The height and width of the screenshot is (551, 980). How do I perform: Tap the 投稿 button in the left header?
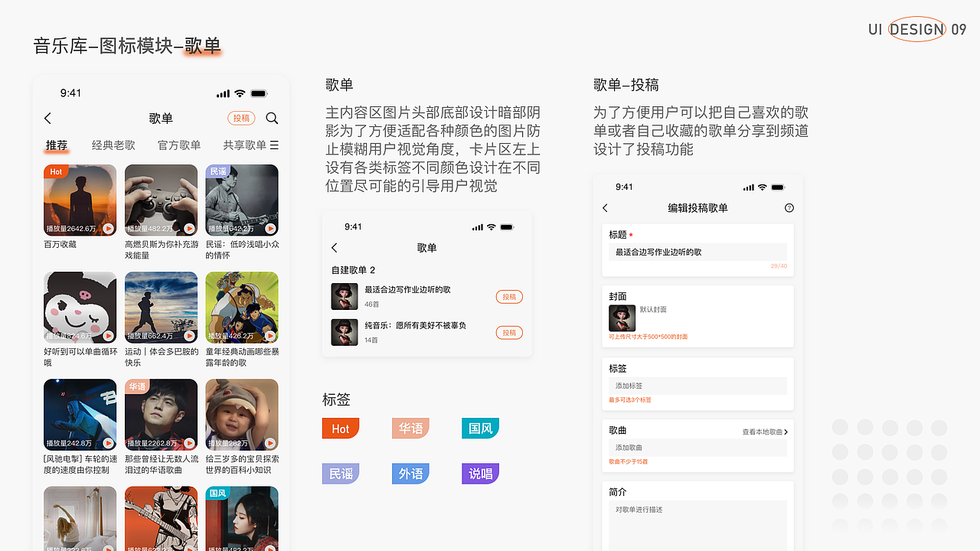point(241,119)
